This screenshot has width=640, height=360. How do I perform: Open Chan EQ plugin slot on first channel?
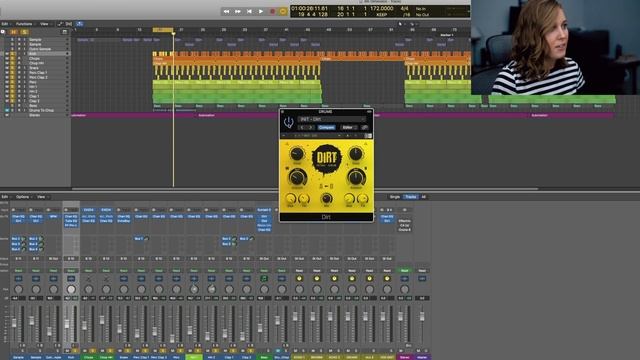pos(18,216)
